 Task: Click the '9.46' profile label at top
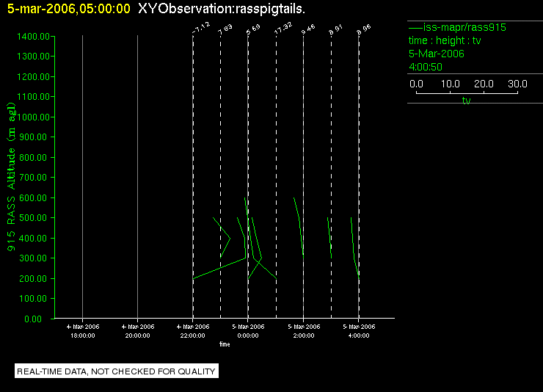coord(308,29)
